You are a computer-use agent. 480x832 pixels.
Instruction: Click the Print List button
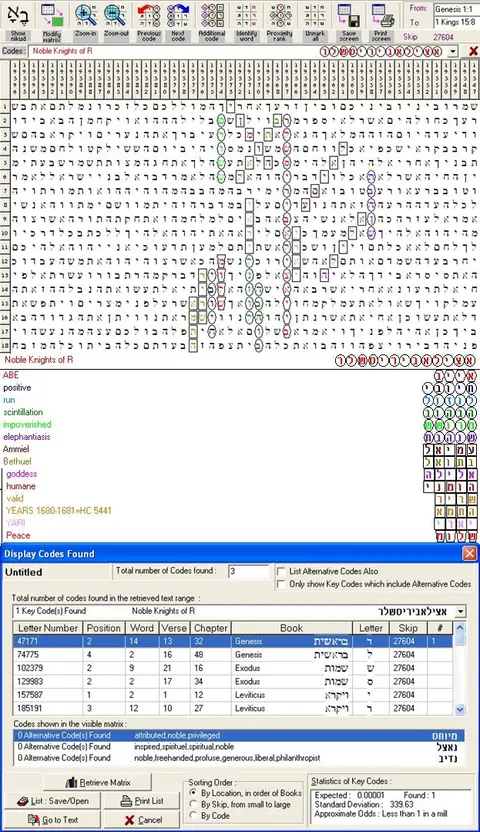tap(142, 801)
